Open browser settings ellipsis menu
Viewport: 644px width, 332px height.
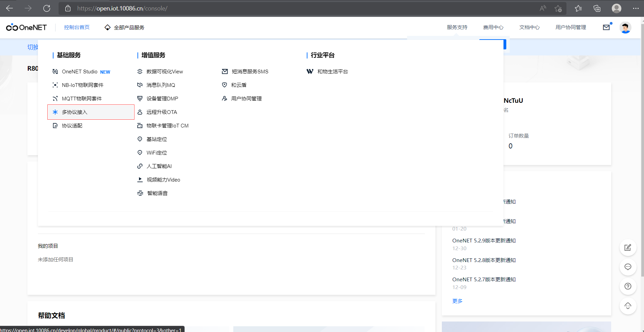[636, 8]
